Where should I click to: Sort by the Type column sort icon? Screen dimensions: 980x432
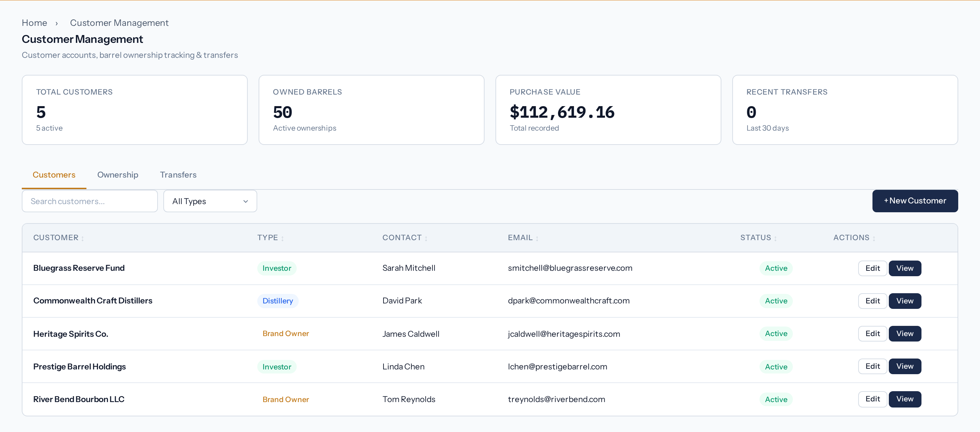pyautogui.click(x=282, y=238)
